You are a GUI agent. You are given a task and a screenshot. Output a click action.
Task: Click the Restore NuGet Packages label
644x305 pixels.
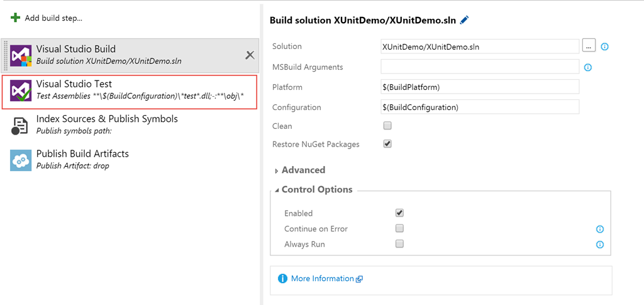tap(316, 145)
